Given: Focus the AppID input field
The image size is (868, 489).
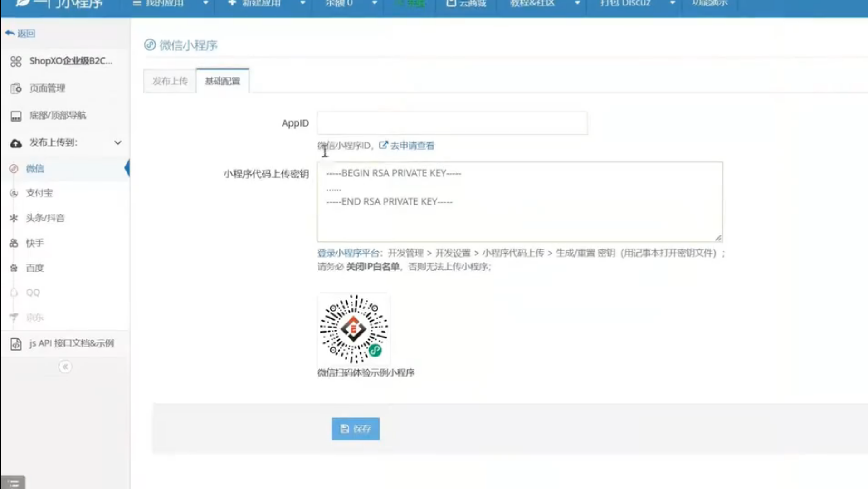Looking at the screenshot, I should pos(452,123).
